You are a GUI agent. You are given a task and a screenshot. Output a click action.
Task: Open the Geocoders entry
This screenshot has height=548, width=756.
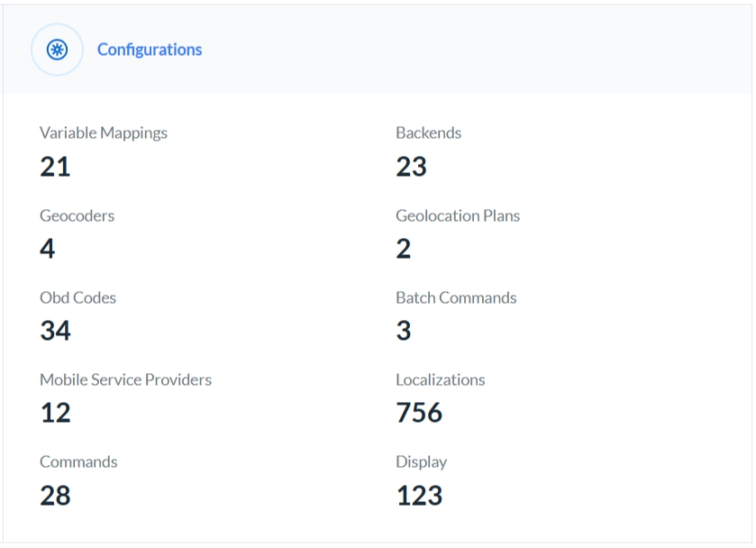tap(77, 215)
